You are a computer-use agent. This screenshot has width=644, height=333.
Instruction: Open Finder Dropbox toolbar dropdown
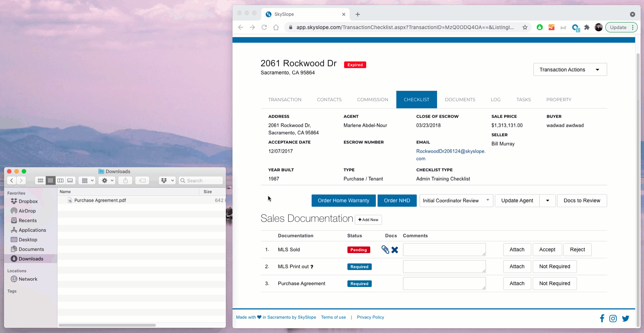coord(167,181)
